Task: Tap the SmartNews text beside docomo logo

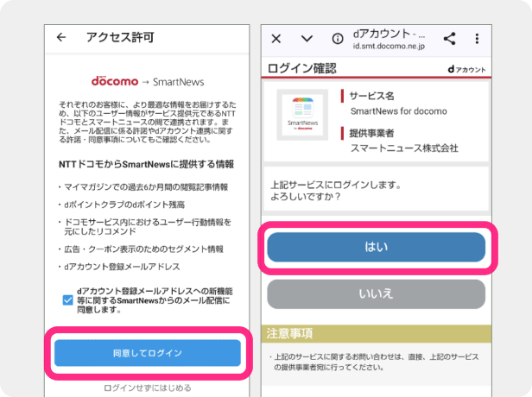Action: (x=179, y=82)
